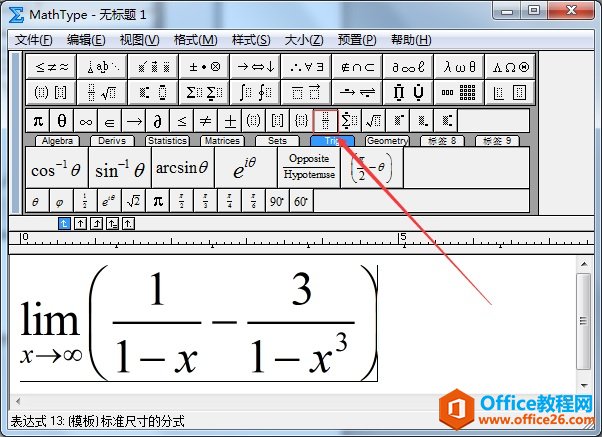Open the 预置(P) menu
The height and width of the screenshot is (437, 602).
coord(357,40)
